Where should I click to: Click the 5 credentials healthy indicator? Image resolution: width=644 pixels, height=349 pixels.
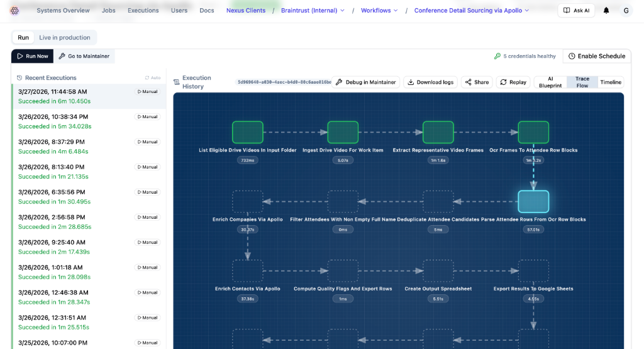(x=525, y=56)
